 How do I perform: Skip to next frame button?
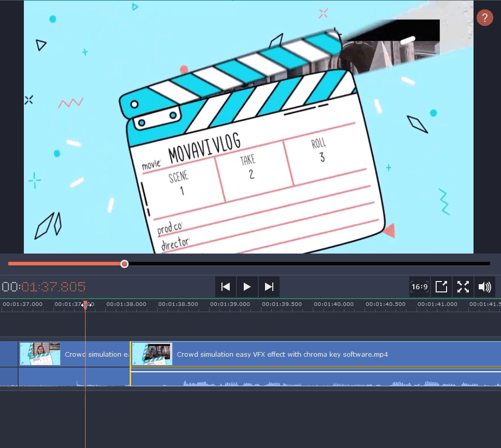coord(269,287)
